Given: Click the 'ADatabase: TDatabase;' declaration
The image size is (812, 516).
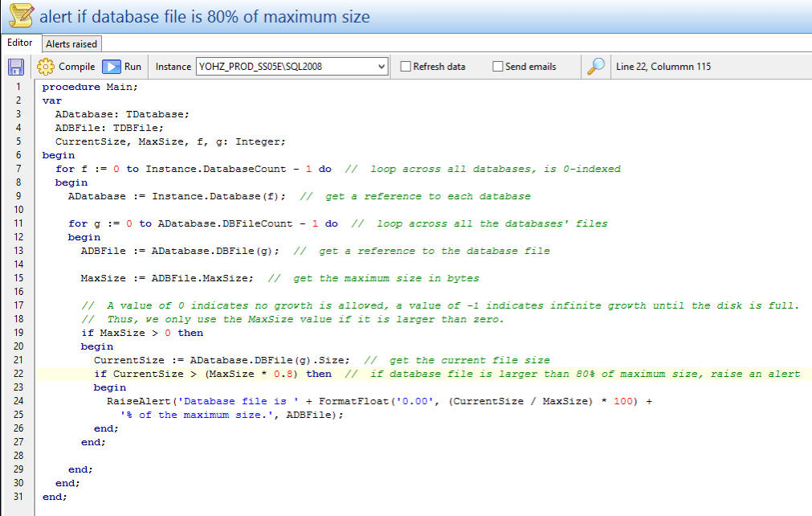Looking at the screenshot, I should click(122, 114).
